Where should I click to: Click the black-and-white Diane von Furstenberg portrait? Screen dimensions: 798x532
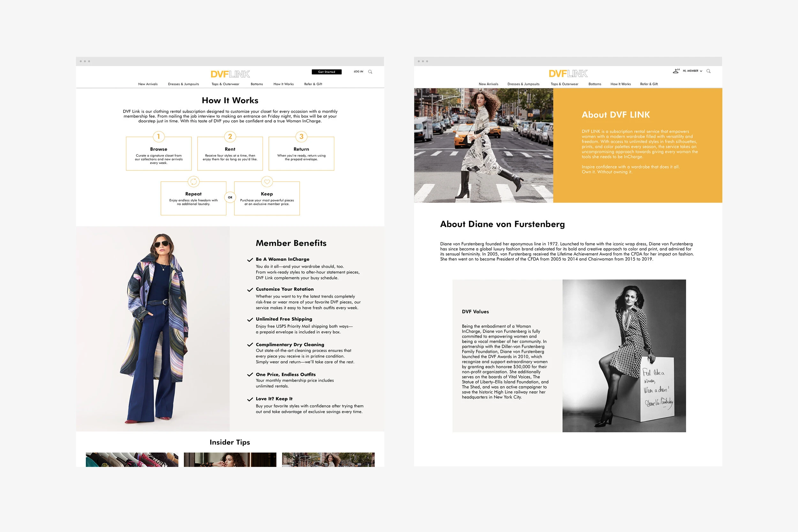coord(624,356)
